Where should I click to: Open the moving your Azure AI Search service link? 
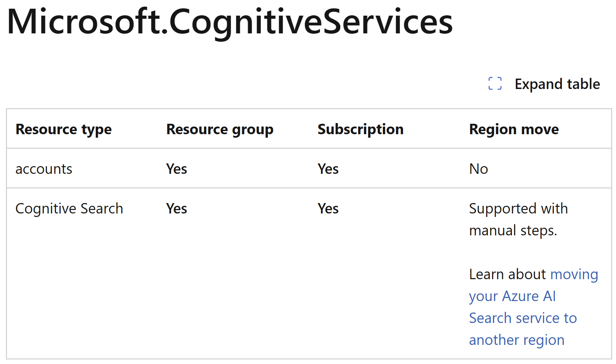click(x=534, y=307)
